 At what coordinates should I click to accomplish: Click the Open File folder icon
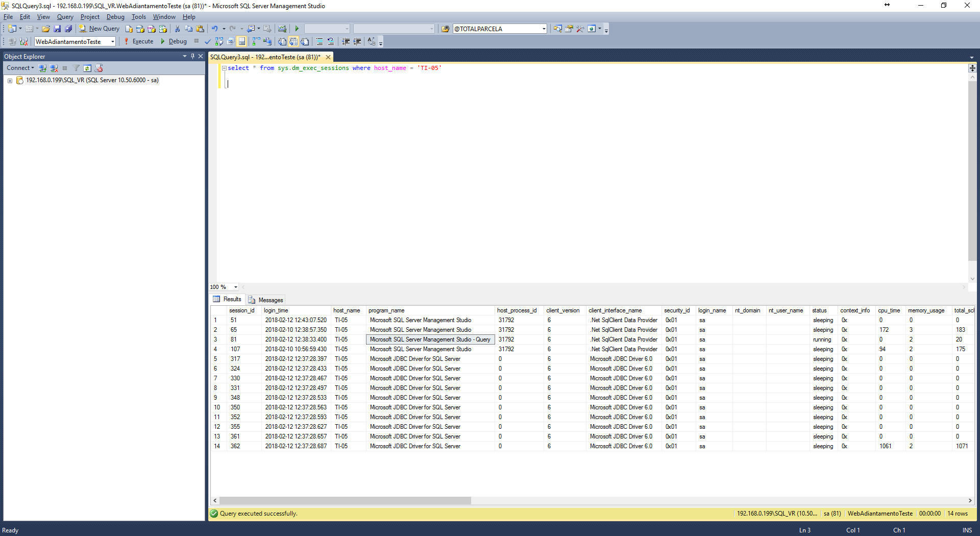coord(46,29)
